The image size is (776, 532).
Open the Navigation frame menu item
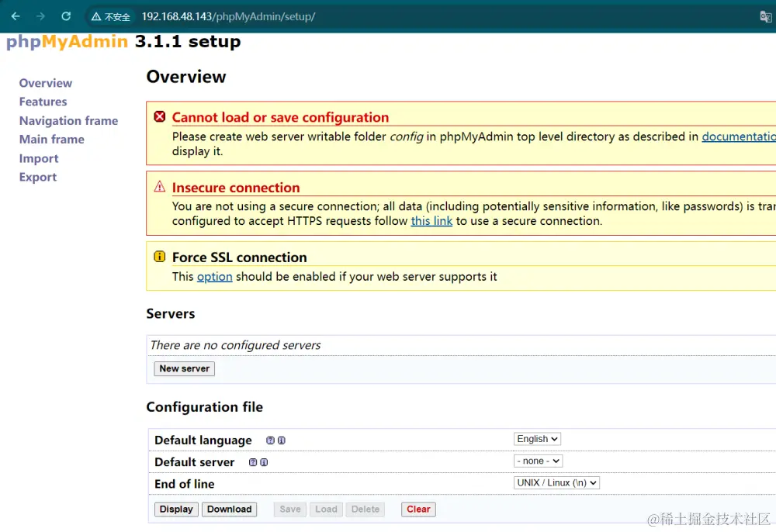tap(68, 121)
